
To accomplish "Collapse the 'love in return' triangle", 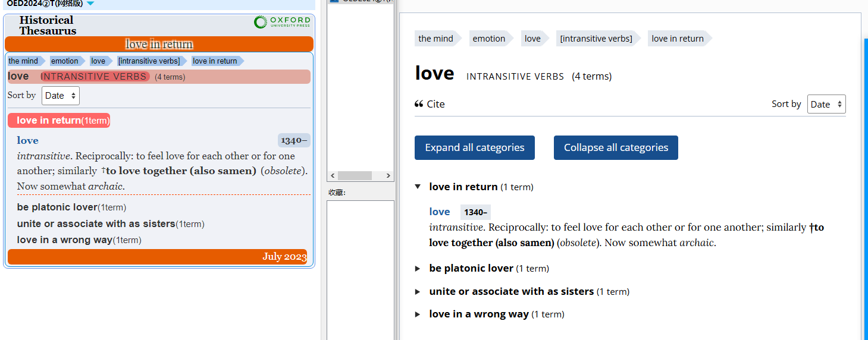I will 418,187.
